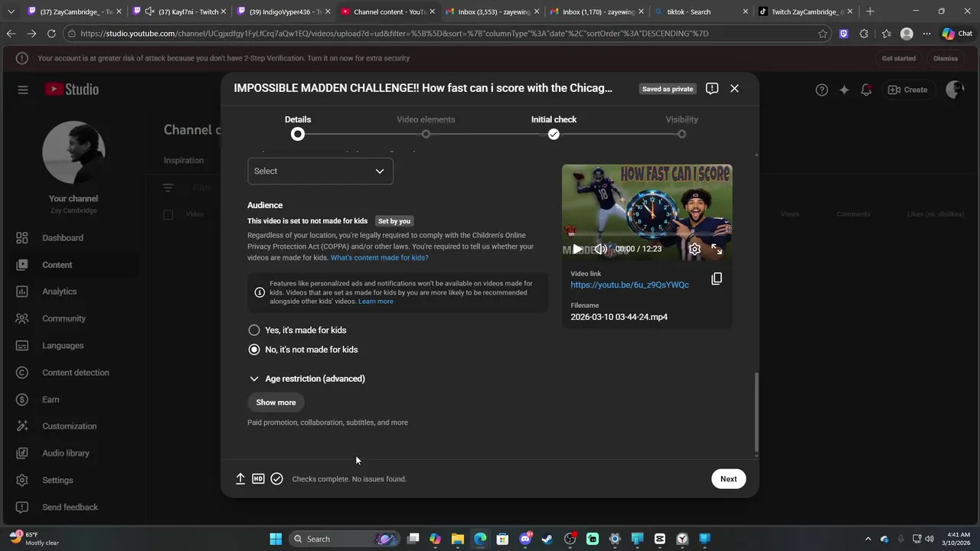The width and height of the screenshot is (980, 551).
Task: Open the youtu.be video link
Action: (x=629, y=285)
